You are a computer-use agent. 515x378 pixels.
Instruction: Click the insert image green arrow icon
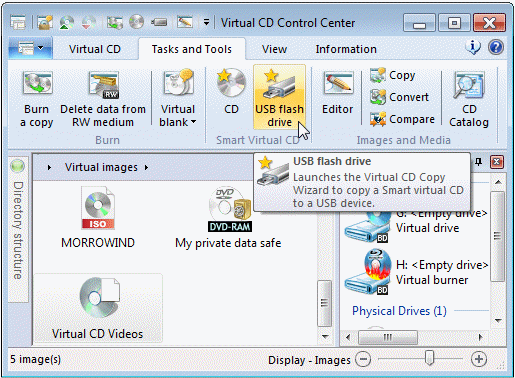pos(67,23)
